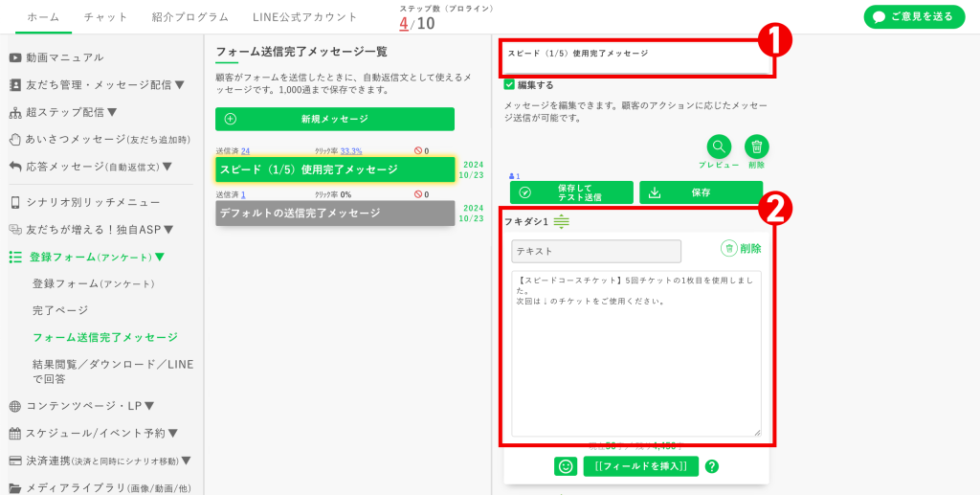This screenshot has height=495, width=980.
Task: Click the blocked icon on the デフォルト row
Action: 418,194
